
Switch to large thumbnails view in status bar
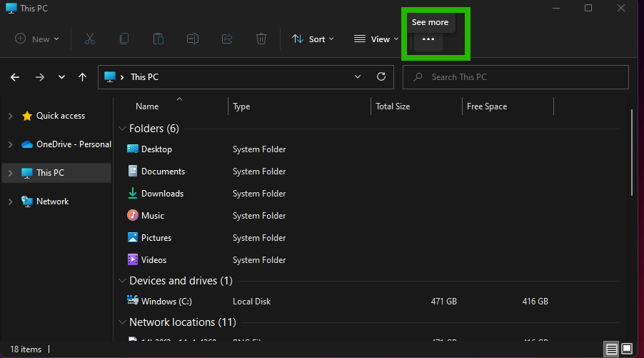(627, 349)
